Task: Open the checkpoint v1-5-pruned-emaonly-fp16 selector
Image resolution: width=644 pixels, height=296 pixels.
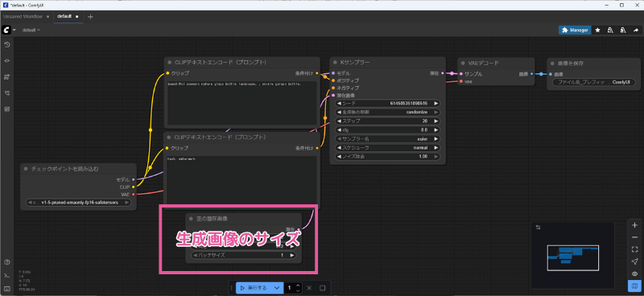Action: (x=78, y=203)
